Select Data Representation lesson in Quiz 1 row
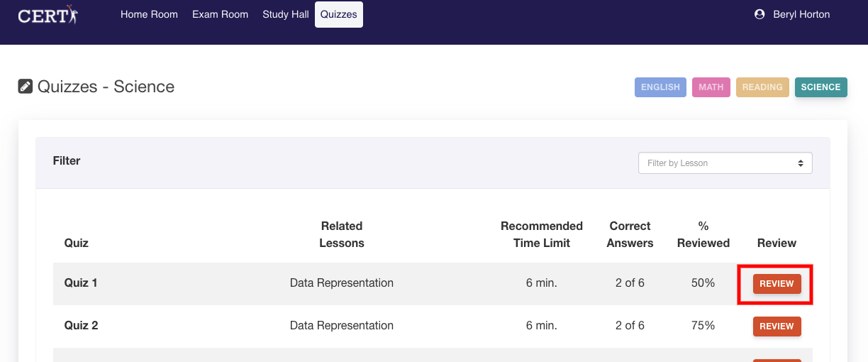Viewport: 868px width, 362px height. 341,283
